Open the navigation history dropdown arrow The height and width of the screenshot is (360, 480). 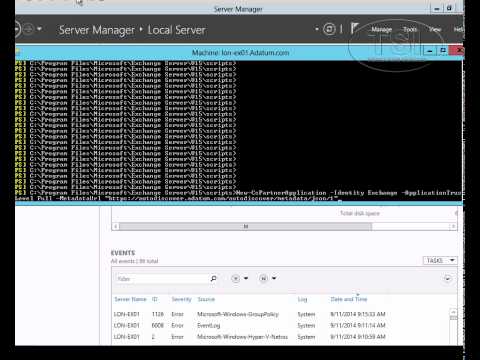tap(39, 29)
